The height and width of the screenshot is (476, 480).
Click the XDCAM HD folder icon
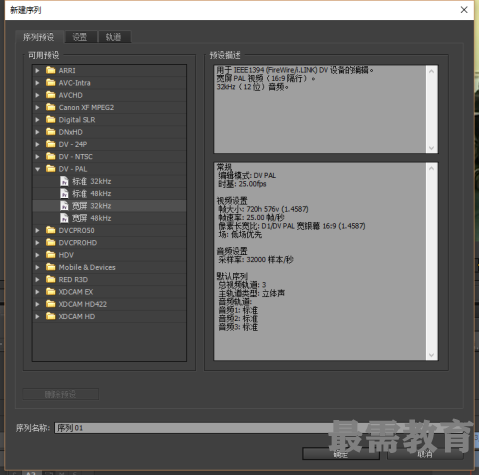coord(51,317)
